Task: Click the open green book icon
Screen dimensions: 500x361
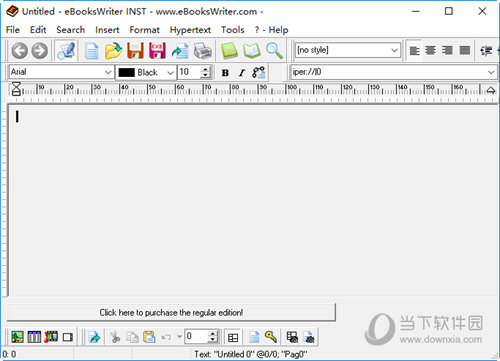Action: (x=252, y=51)
